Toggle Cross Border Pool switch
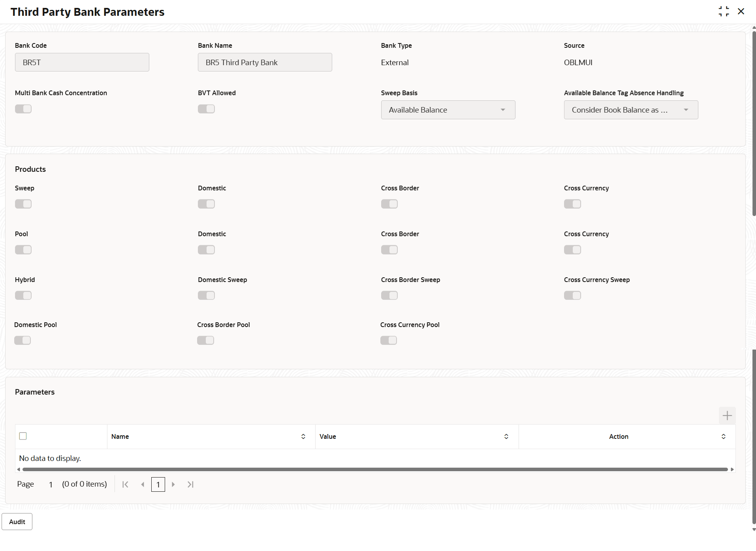This screenshot has width=756, height=551. tap(205, 340)
